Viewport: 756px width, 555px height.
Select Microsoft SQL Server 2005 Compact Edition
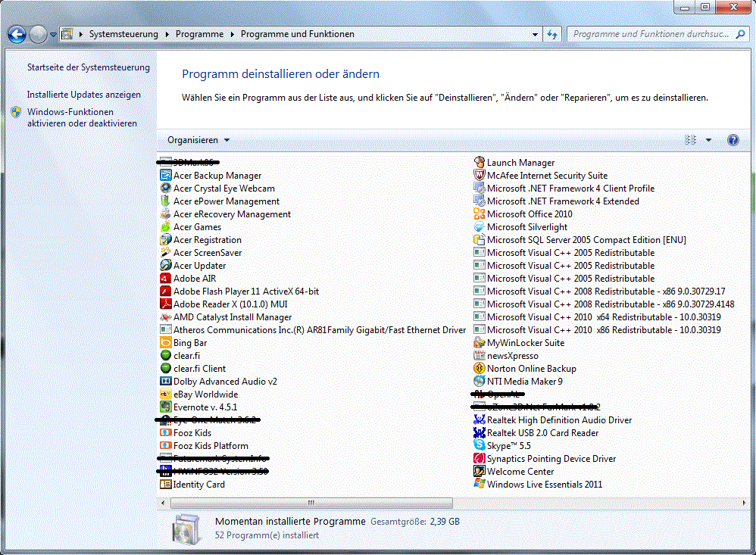point(580,240)
